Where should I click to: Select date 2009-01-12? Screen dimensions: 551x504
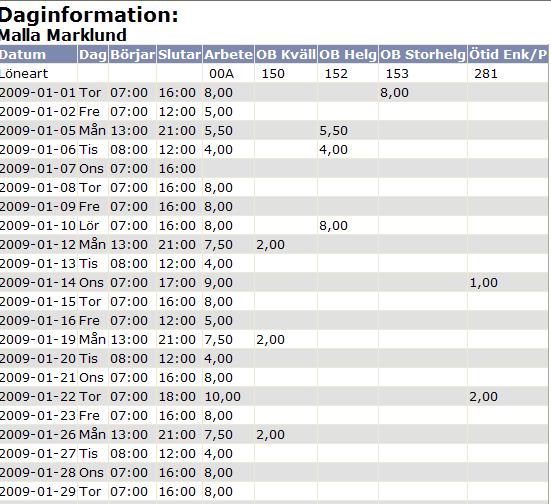(38, 244)
